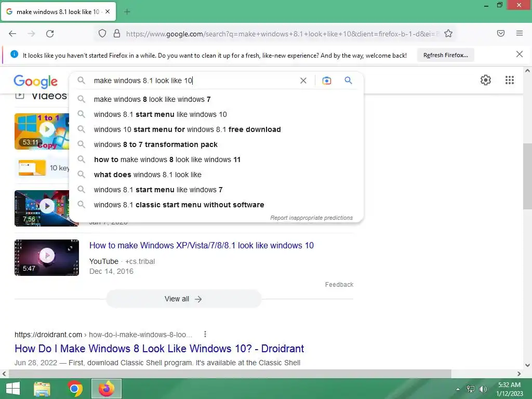Open a new tab with plus button
This screenshot has width=532, height=399.
pos(127,12)
